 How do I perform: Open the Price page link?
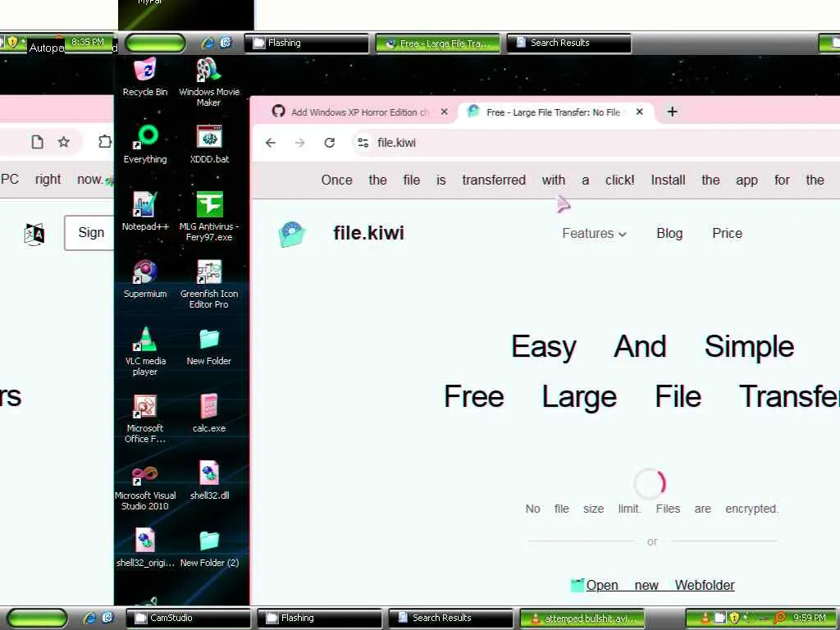[727, 234]
